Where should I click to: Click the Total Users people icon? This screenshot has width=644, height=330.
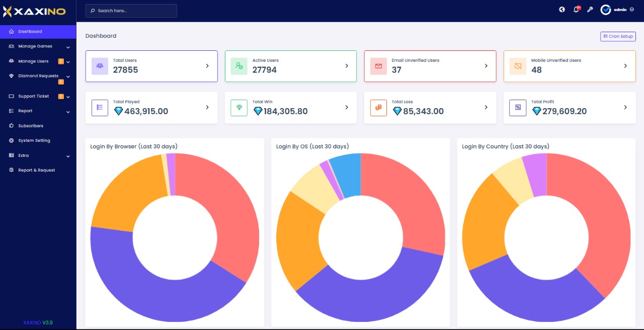point(100,66)
